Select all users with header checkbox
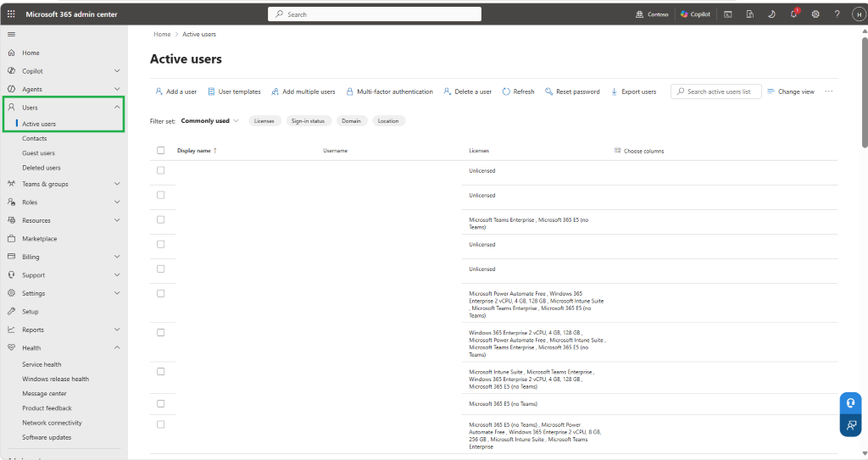Image resolution: width=868 pixels, height=460 pixels. point(160,150)
